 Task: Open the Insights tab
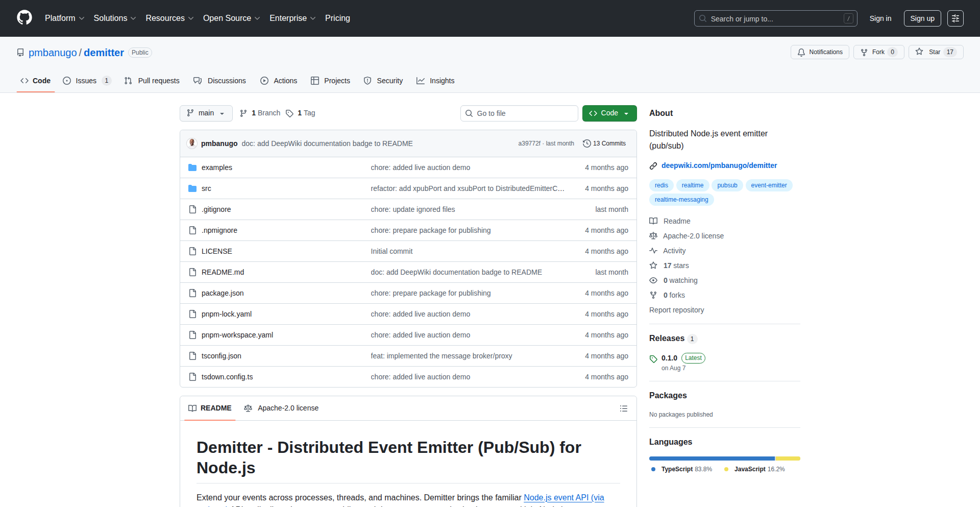pos(435,80)
